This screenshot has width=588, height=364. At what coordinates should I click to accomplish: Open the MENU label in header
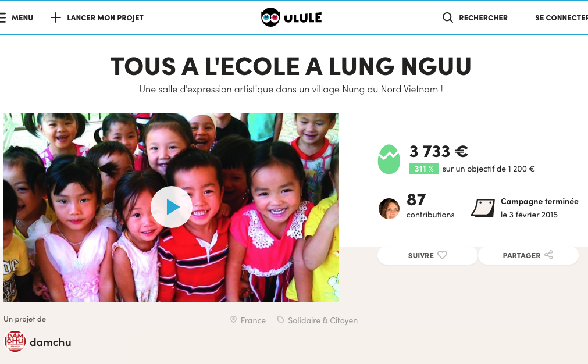coord(22,17)
